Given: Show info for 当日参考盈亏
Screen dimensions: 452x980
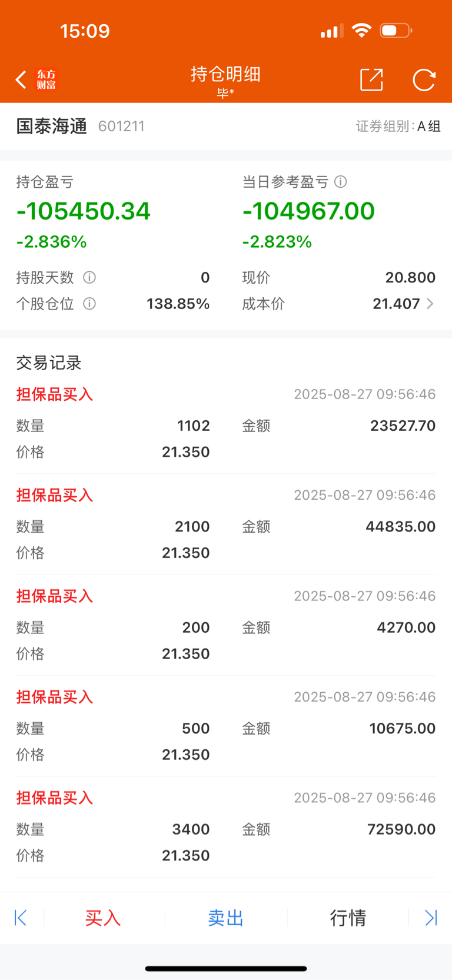Looking at the screenshot, I should pos(341,182).
